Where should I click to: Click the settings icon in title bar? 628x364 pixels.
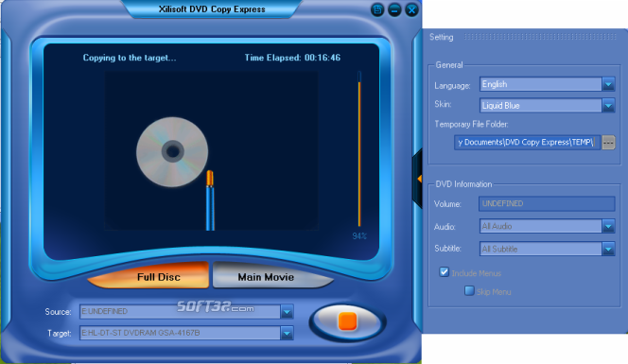point(377,9)
